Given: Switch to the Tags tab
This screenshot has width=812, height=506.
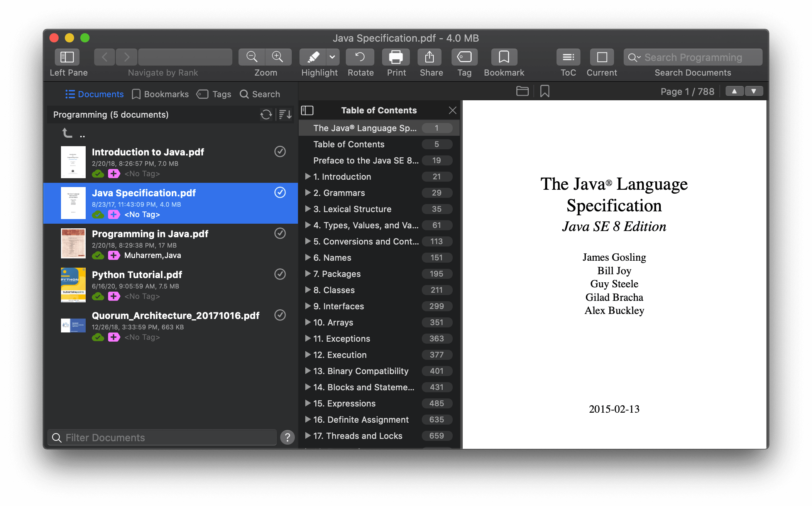Looking at the screenshot, I should [214, 94].
